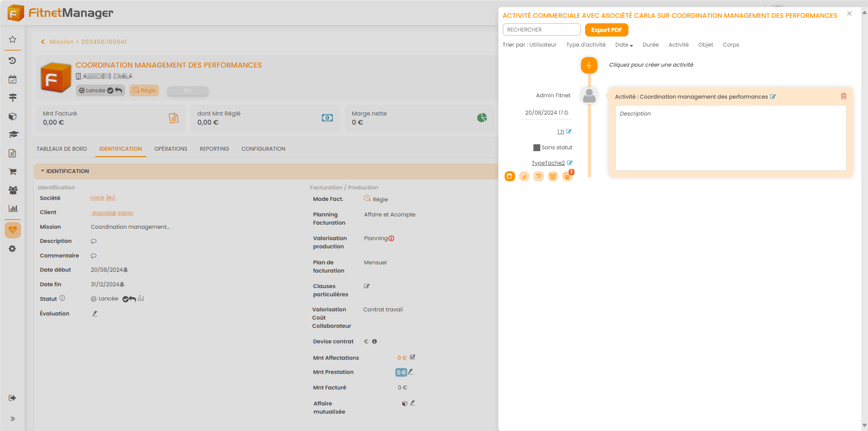Click the shopping cart icon in the sidebar
The width and height of the screenshot is (868, 431).
[x=13, y=172]
